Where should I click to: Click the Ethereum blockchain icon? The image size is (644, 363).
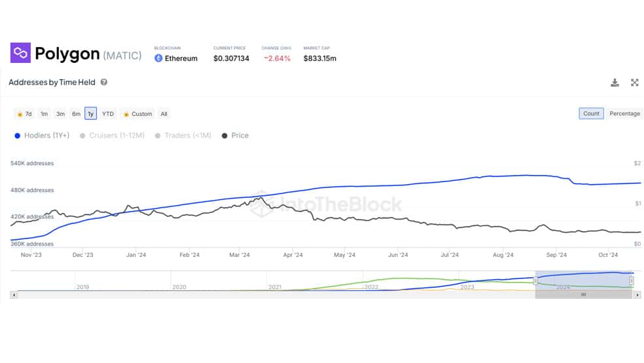pyautogui.click(x=158, y=58)
